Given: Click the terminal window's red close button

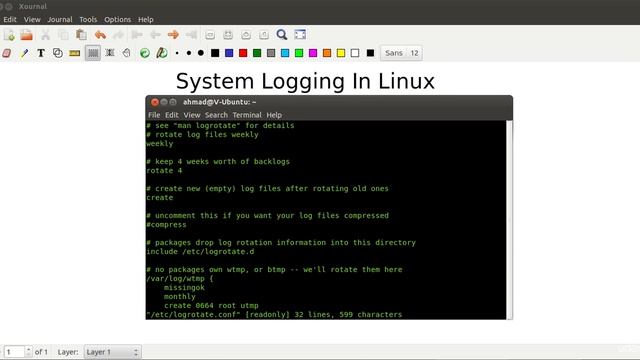Looking at the screenshot, I should coord(155,102).
